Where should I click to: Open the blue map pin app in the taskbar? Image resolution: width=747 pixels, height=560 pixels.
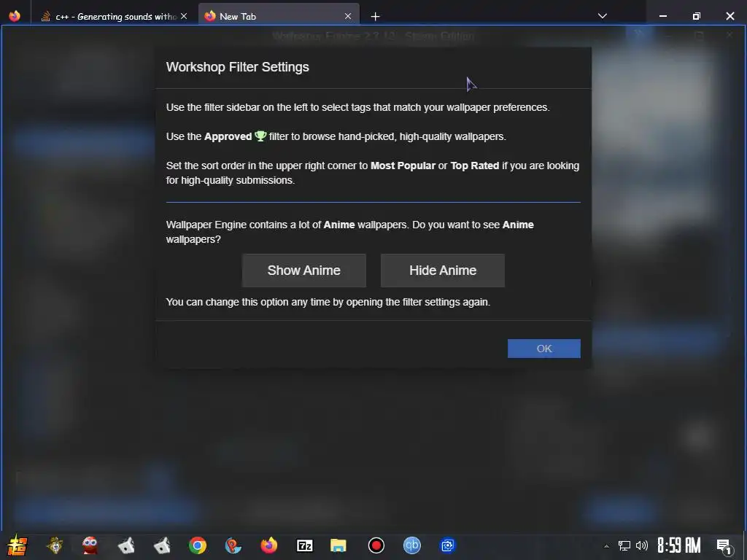233,545
